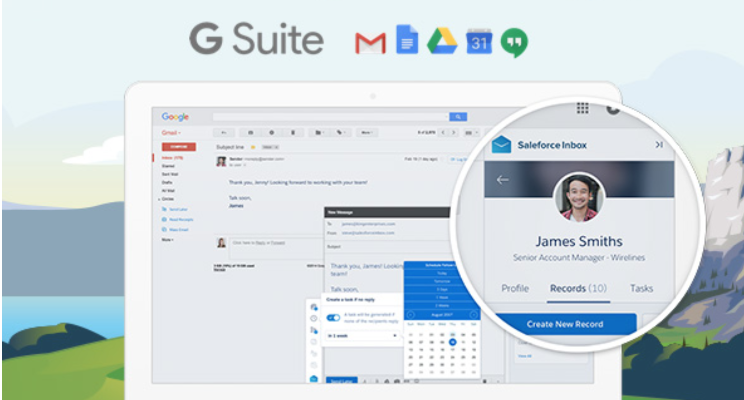Open the Starred folder in the sidebar

coord(168,166)
